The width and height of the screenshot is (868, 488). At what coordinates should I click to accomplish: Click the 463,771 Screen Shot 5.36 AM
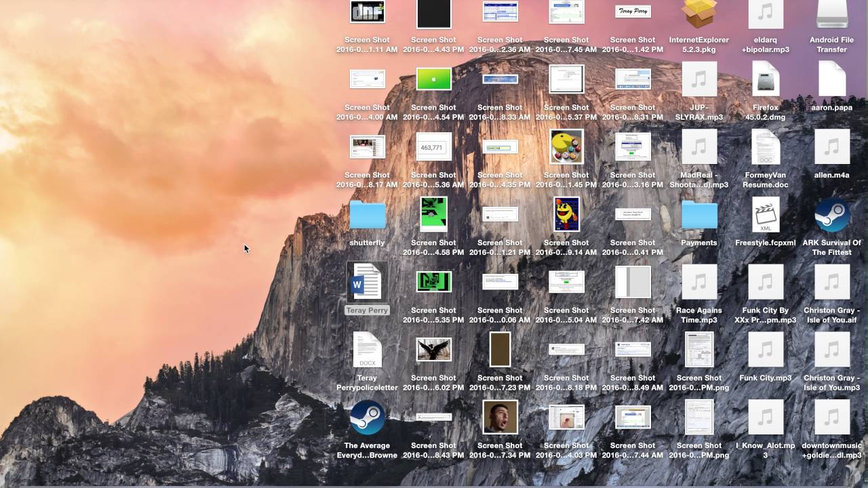(x=434, y=146)
